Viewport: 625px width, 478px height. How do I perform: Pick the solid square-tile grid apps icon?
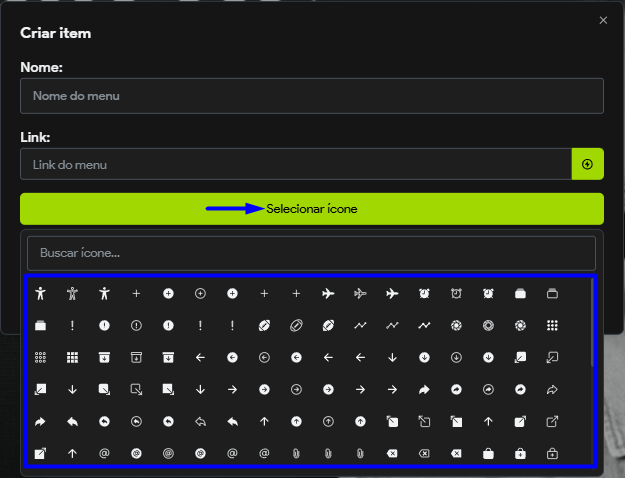click(x=72, y=357)
